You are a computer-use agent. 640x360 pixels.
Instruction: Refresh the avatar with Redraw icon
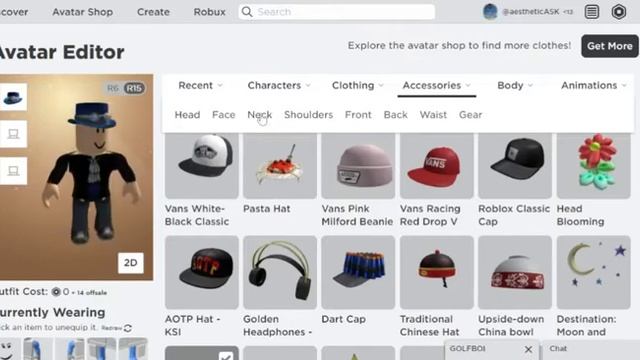(x=128, y=328)
